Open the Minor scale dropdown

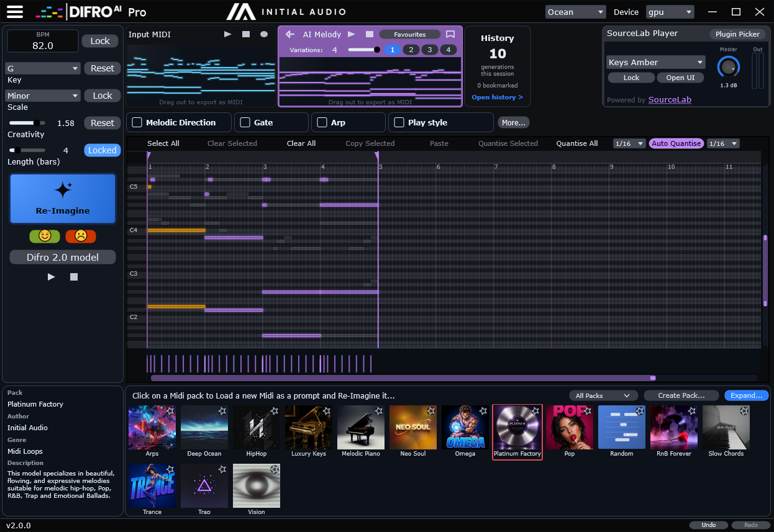pos(43,96)
